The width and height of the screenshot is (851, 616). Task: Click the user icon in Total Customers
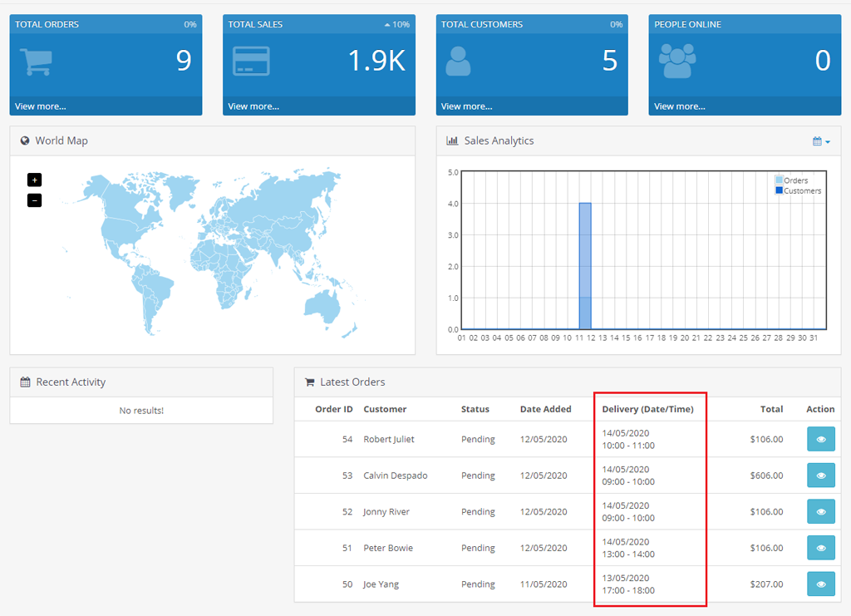tap(458, 61)
